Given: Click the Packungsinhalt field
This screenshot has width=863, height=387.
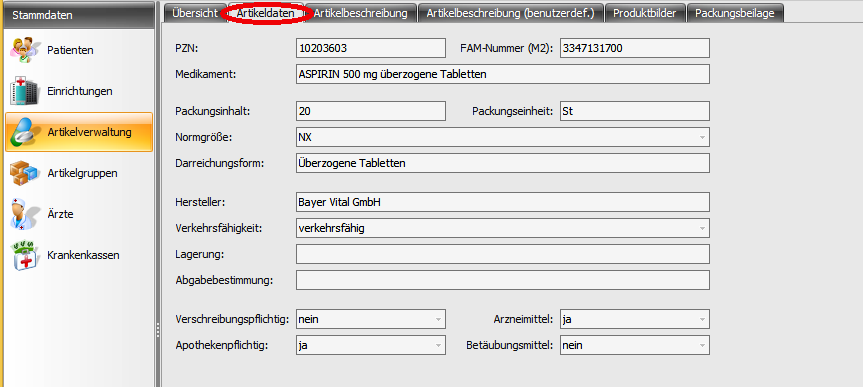Looking at the screenshot, I should 370,111.
